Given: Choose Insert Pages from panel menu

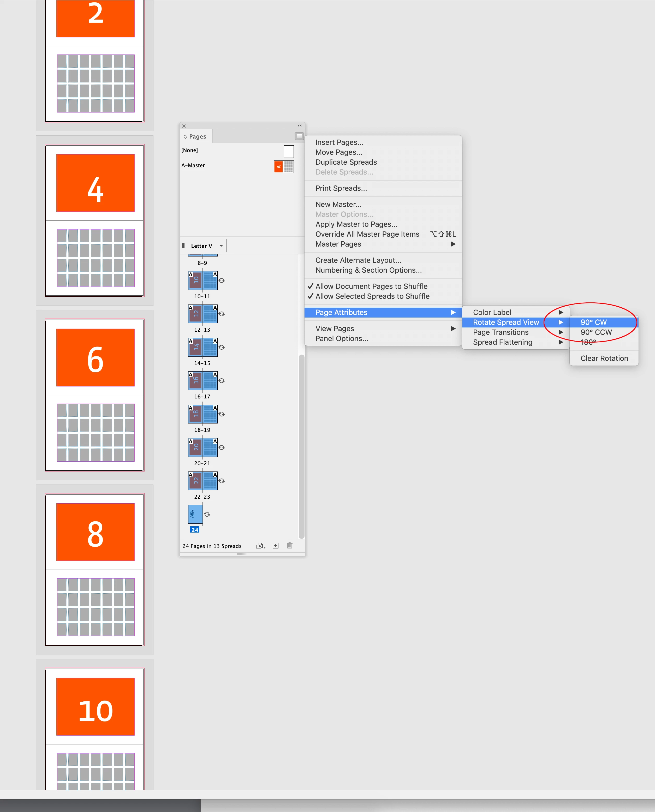Looking at the screenshot, I should pyautogui.click(x=339, y=142).
